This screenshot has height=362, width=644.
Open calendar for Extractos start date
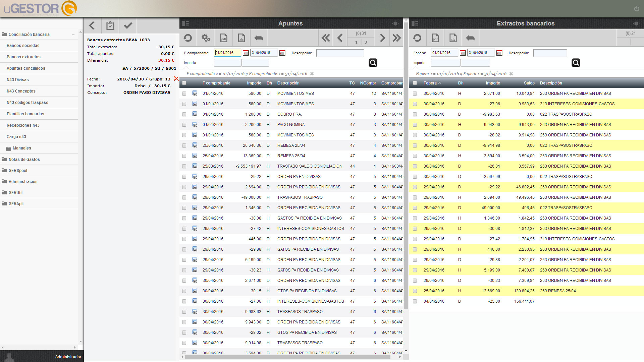[463, 53]
